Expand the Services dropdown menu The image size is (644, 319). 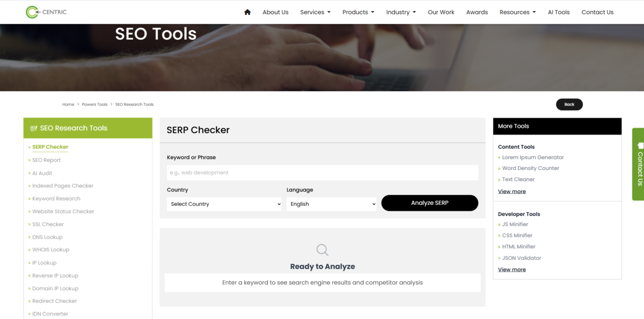coord(315,12)
